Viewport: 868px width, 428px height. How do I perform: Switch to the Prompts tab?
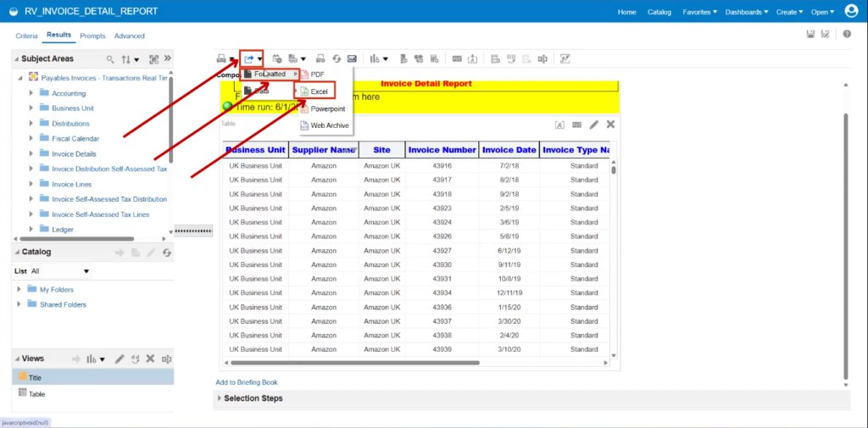(x=93, y=36)
